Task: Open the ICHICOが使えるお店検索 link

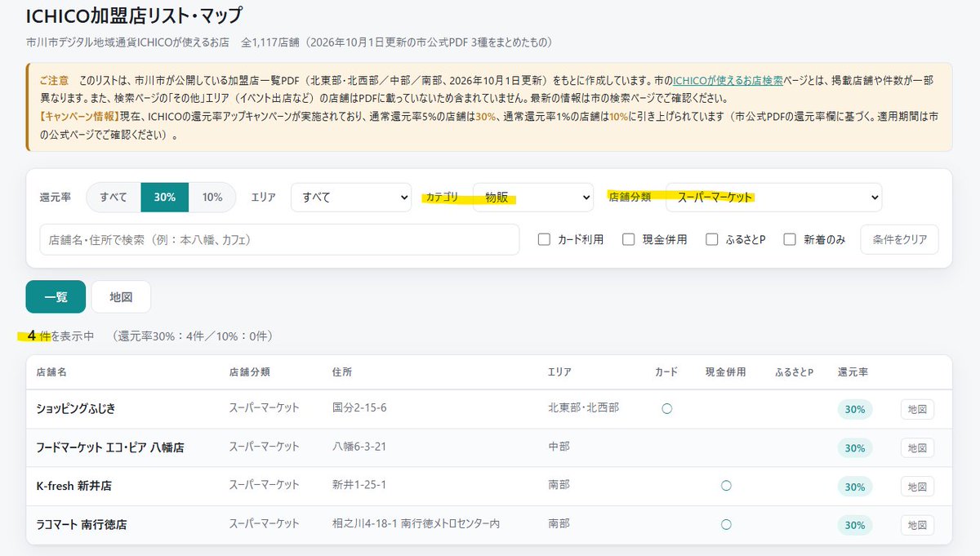Action: pos(728,81)
